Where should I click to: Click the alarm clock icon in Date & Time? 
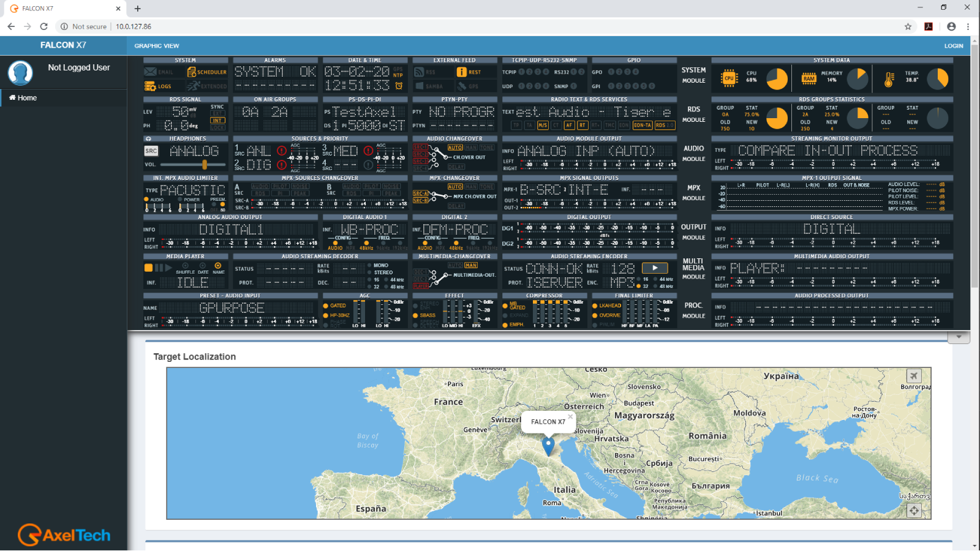click(x=399, y=86)
